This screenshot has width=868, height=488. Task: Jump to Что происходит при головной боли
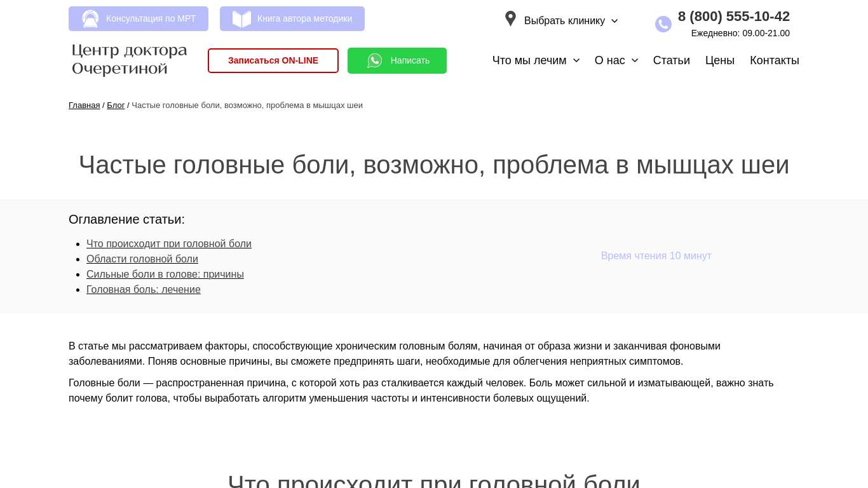click(x=169, y=244)
